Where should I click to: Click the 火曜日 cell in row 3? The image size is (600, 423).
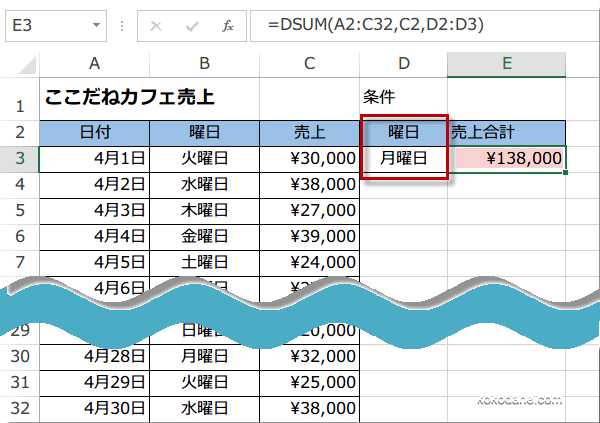pyautogui.click(x=204, y=159)
